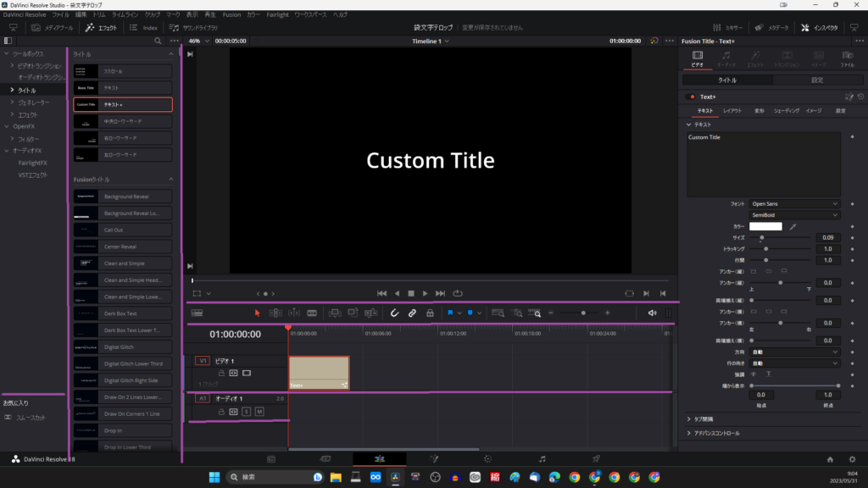Mute audio with the speaker icon
This screenshot has width=868, height=488.
(652, 313)
